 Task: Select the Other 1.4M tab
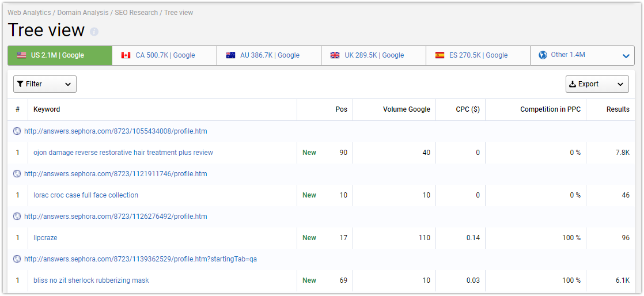582,55
